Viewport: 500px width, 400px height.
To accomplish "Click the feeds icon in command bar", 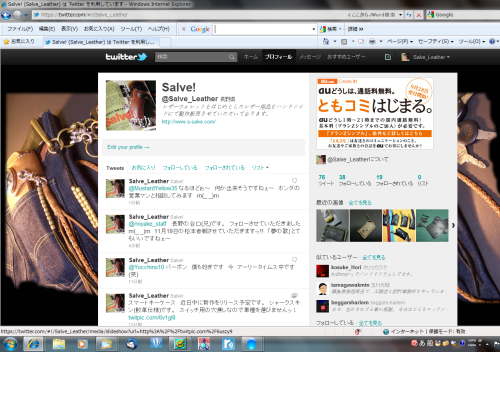I will pyautogui.click(x=344, y=42).
